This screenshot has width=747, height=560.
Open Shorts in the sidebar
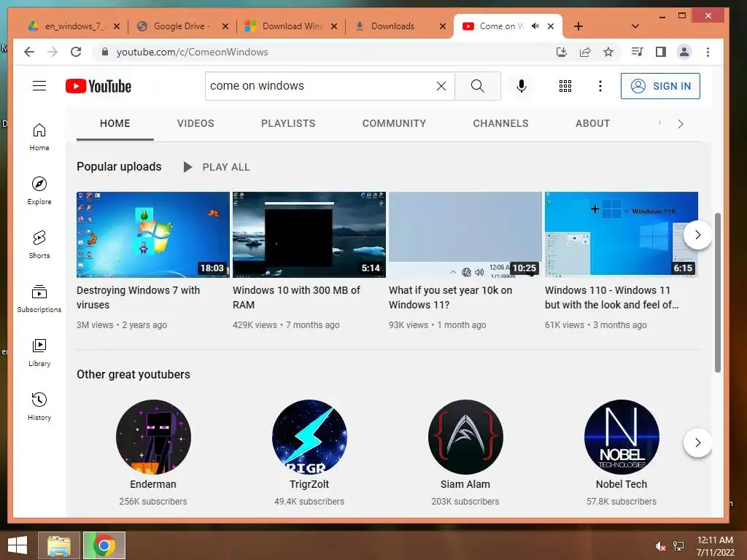coord(39,245)
